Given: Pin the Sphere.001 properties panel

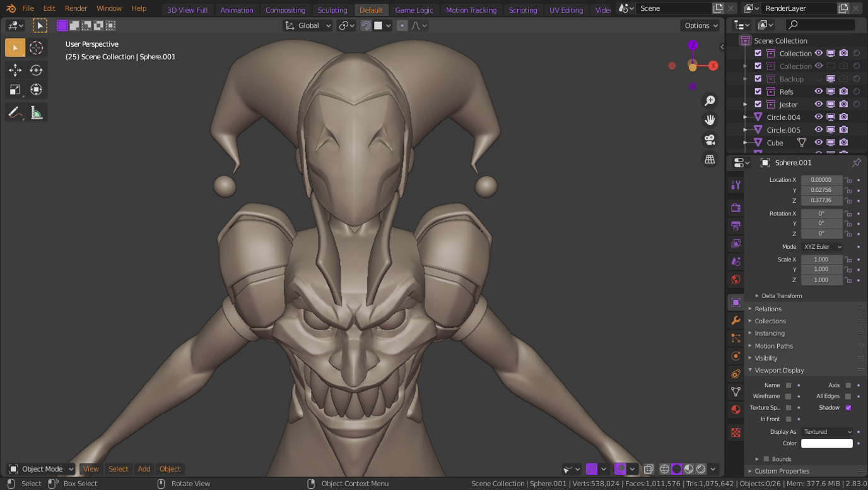Looking at the screenshot, I should point(856,163).
